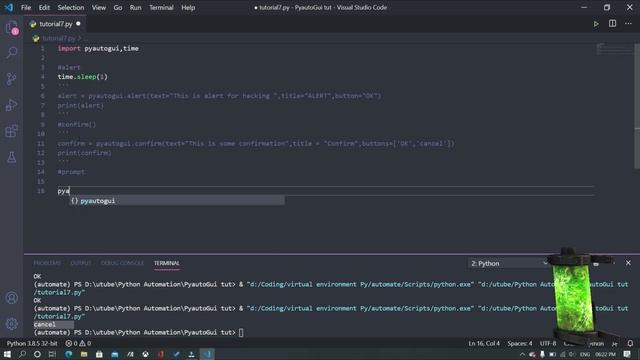
Task: Switch to the DEBUG CONSOLE tab
Action: pyautogui.click(x=122, y=263)
